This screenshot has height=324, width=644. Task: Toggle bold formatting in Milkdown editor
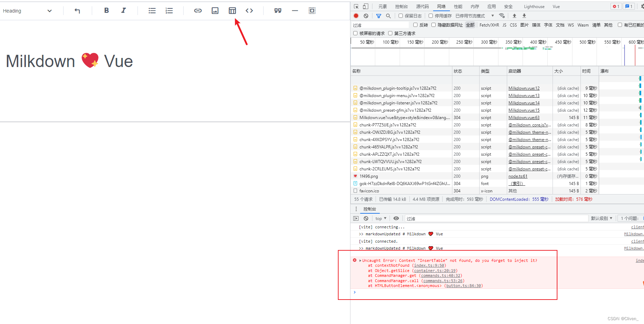pos(106,10)
